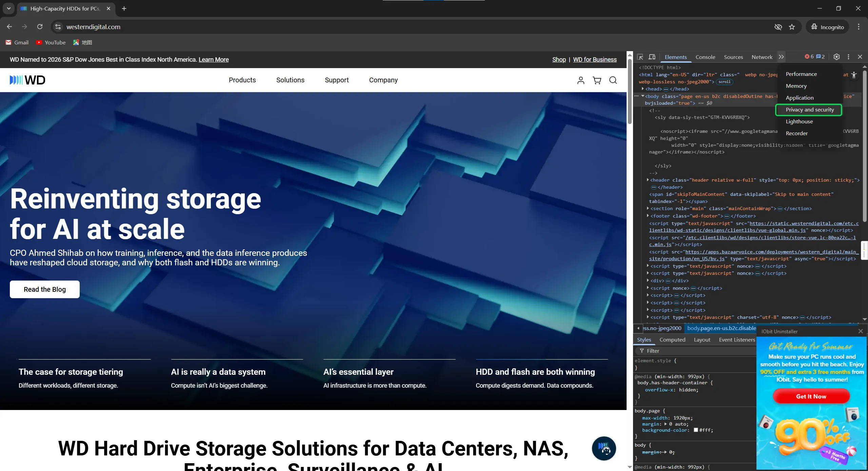The width and height of the screenshot is (868, 471).
Task: Open the WD site search magnifier
Action: [613, 80]
